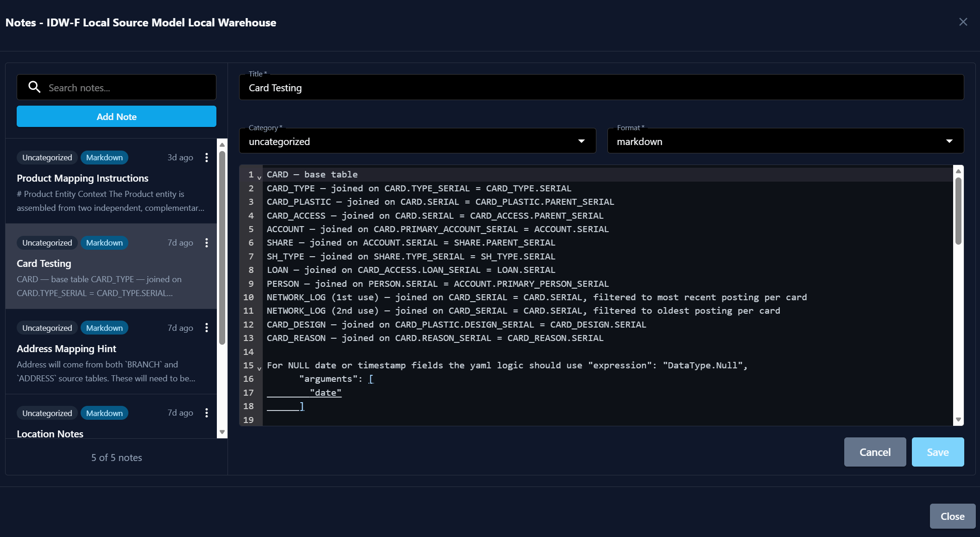Click the Add Note button
980x537 pixels.
[117, 116]
